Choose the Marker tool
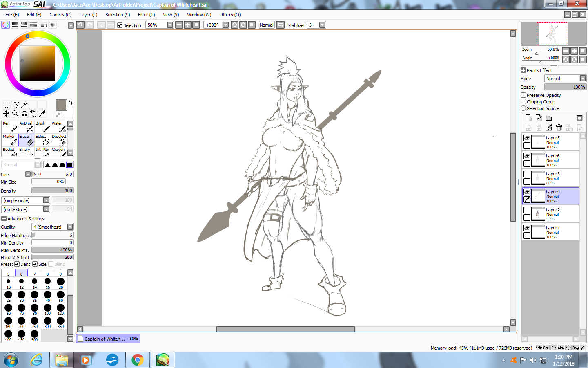This screenshot has width=588, height=368. click(x=10, y=140)
